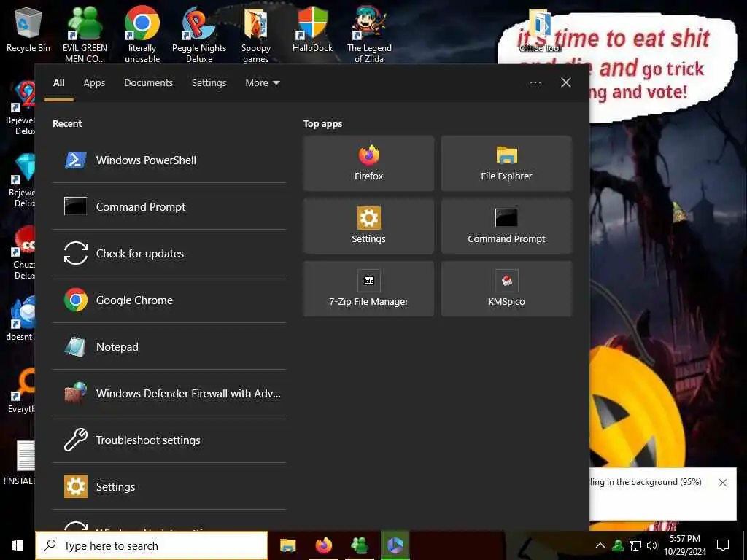
Task: Expand the More filter dropdown
Action: coord(263,83)
